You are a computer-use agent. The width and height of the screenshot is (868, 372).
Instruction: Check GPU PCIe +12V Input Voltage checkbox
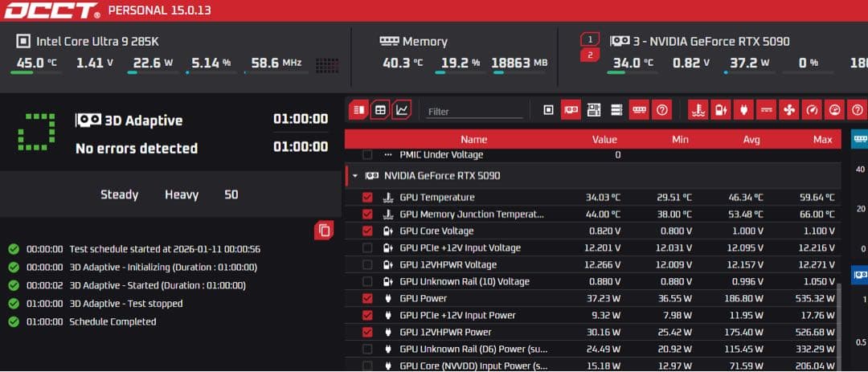click(367, 248)
